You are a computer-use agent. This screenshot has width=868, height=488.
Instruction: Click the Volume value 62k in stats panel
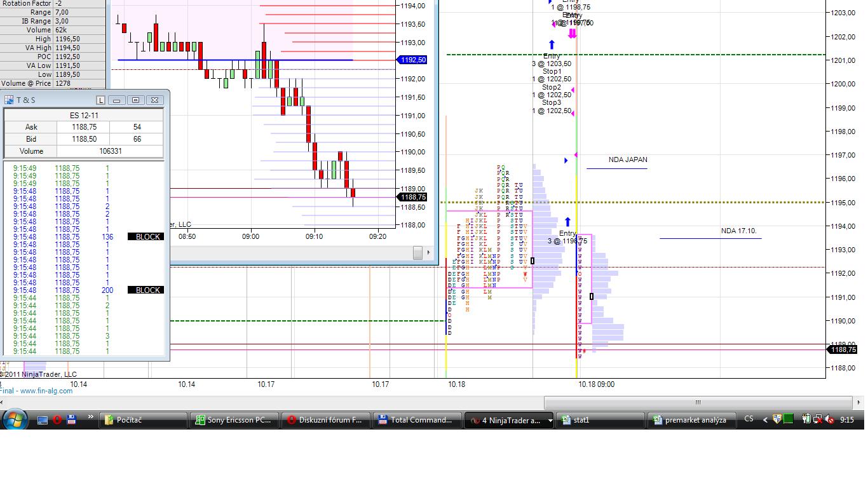61,30
